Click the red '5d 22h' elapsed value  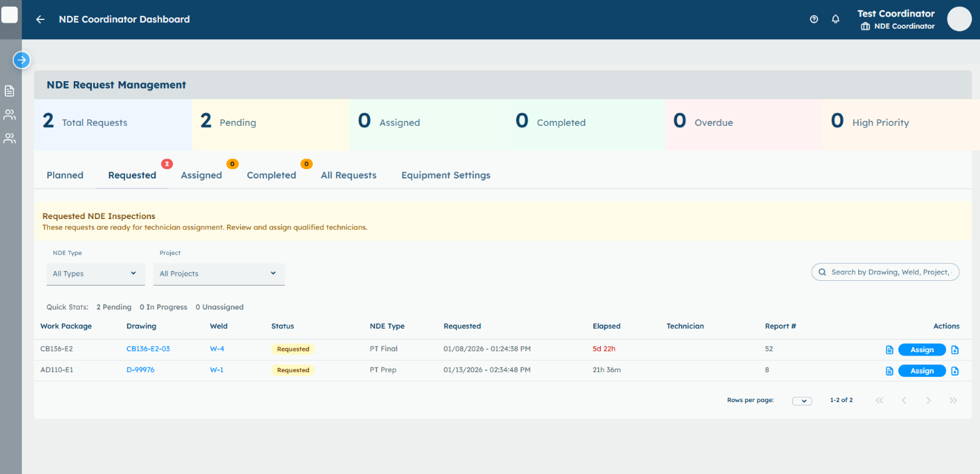[x=605, y=349]
